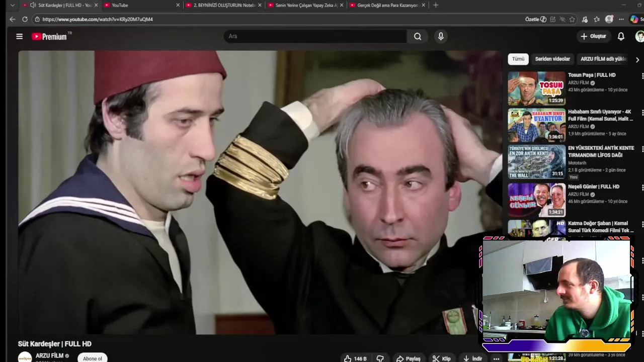
Task: Open options menu for the Tosun Paşa video
Action: pos(642,76)
